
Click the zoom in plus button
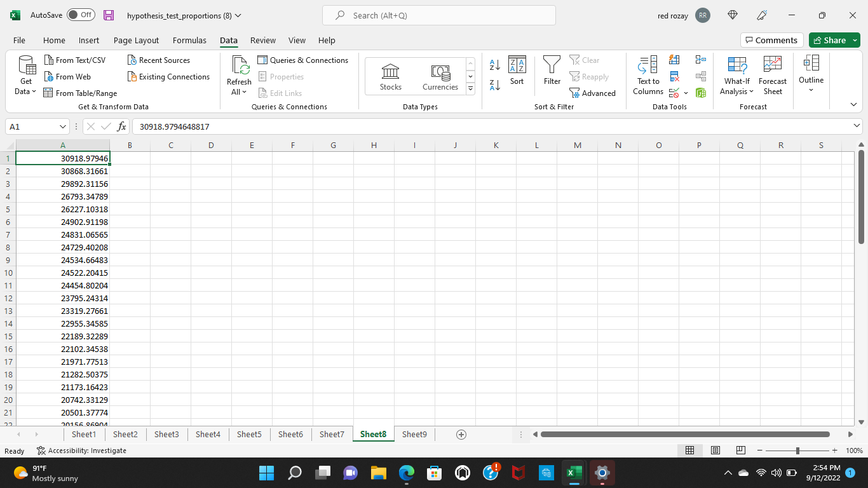tap(834, 451)
